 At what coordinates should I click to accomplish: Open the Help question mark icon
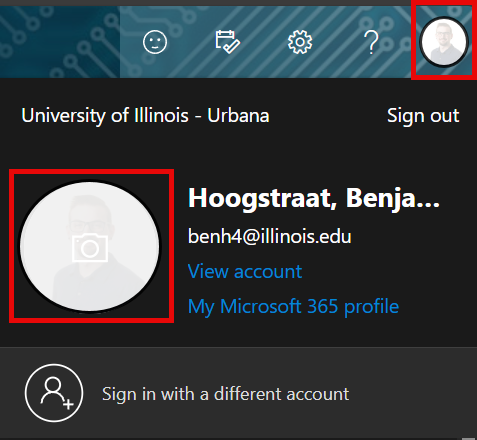(371, 42)
